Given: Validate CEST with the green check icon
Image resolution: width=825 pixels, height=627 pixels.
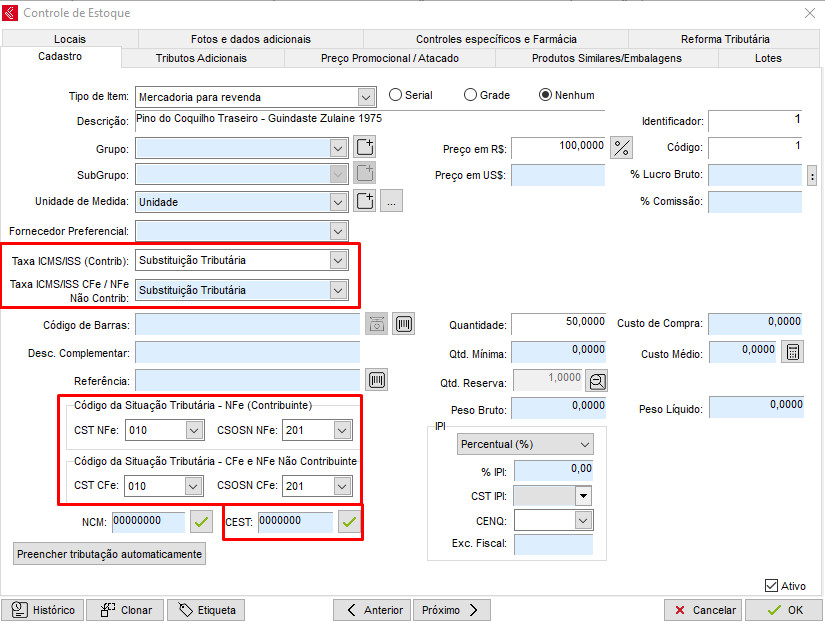Looking at the screenshot, I should point(349,522).
